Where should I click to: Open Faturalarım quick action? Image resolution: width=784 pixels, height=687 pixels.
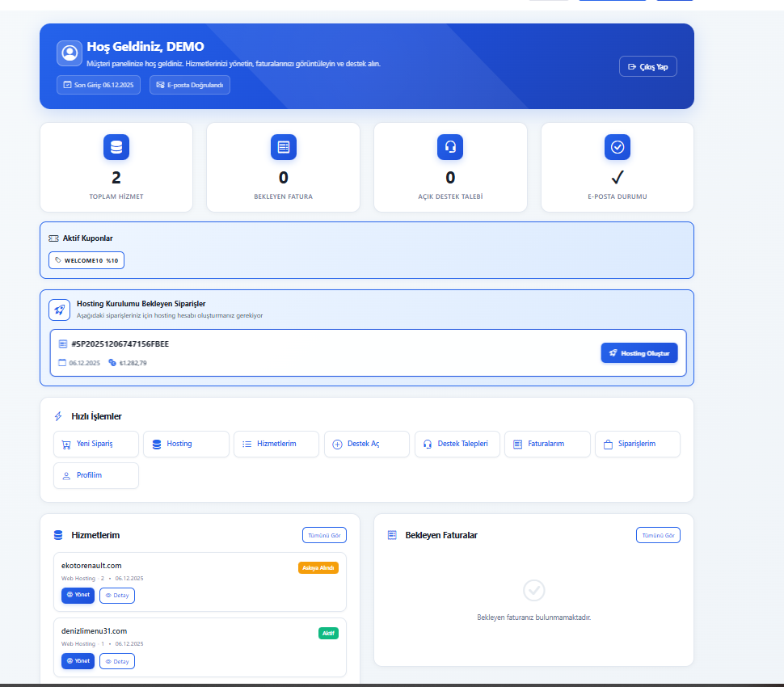point(547,444)
